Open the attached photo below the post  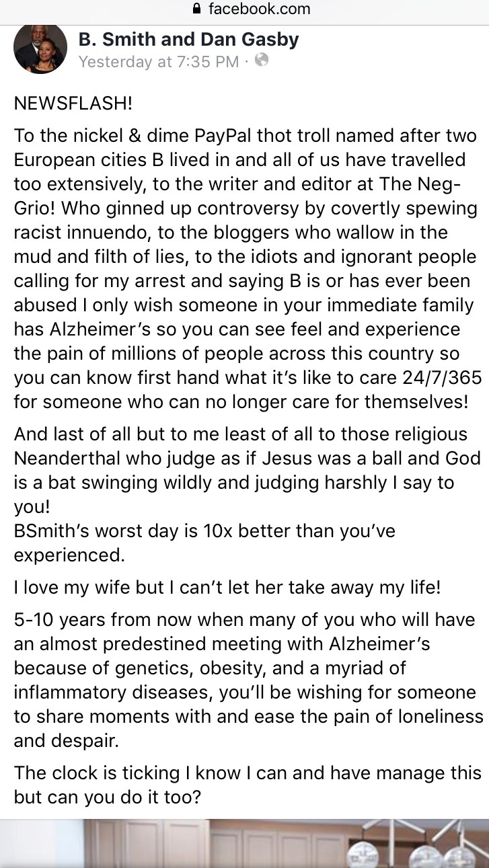tap(244, 844)
